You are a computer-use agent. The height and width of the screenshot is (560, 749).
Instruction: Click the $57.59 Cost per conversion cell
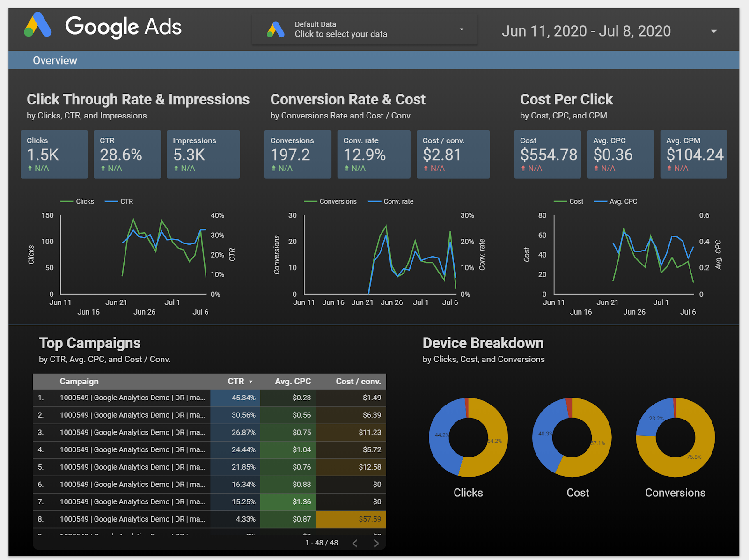[x=371, y=519]
